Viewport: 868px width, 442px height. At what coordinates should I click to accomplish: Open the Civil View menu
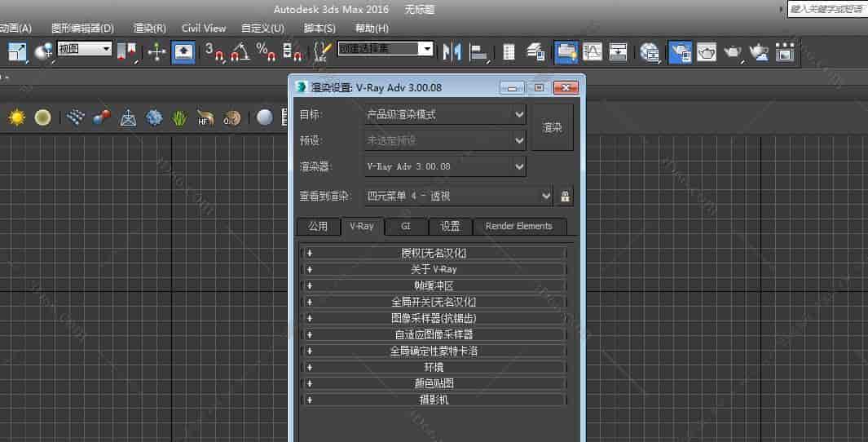click(x=203, y=28)
